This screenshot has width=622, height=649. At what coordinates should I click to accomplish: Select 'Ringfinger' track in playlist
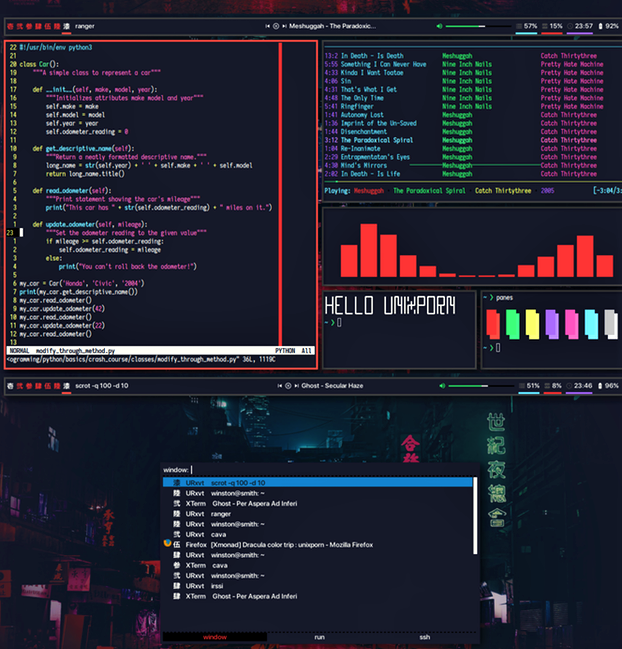(357, 106)
